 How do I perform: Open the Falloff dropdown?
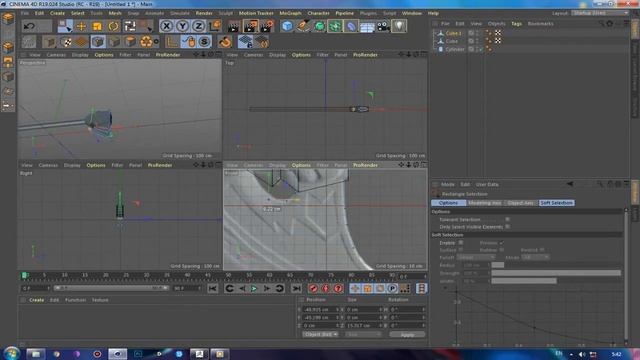click(476, 257)
